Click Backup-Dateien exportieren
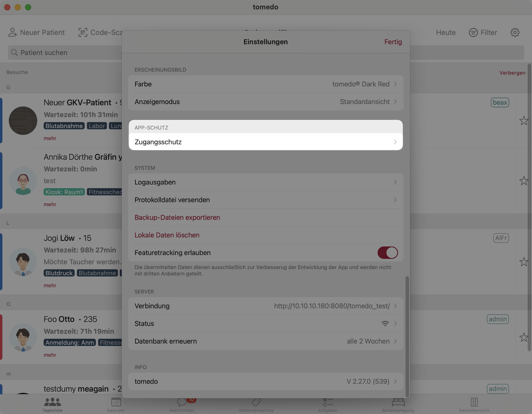Screen dimensions: 532x414 177,217
